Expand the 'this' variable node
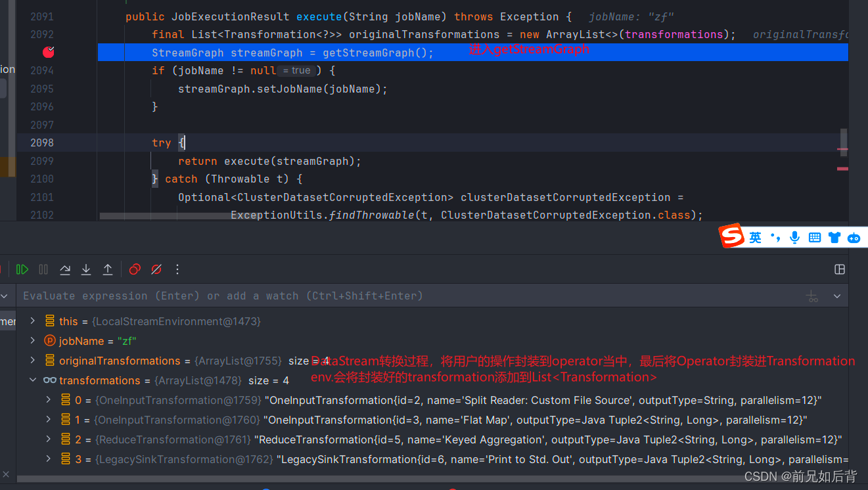 pos(33,321)
